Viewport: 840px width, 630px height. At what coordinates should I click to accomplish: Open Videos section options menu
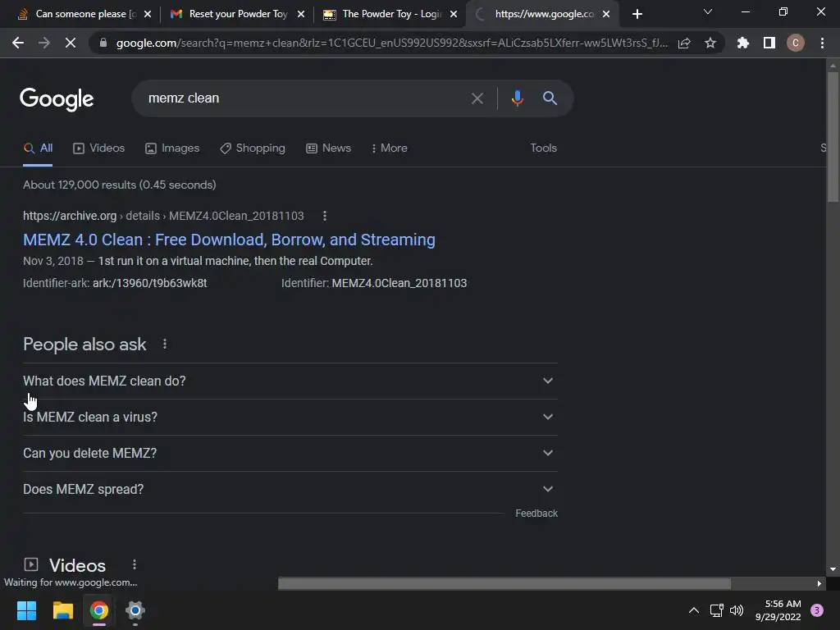[135, 564]
